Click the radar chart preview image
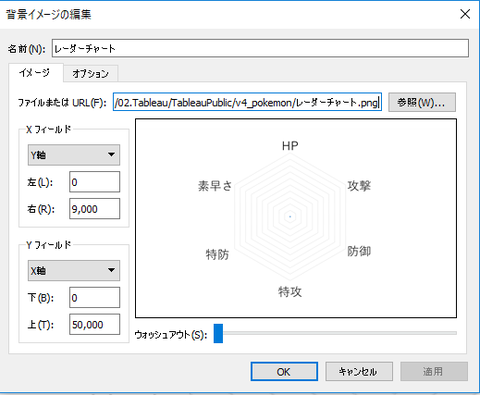 pos(296,218)
